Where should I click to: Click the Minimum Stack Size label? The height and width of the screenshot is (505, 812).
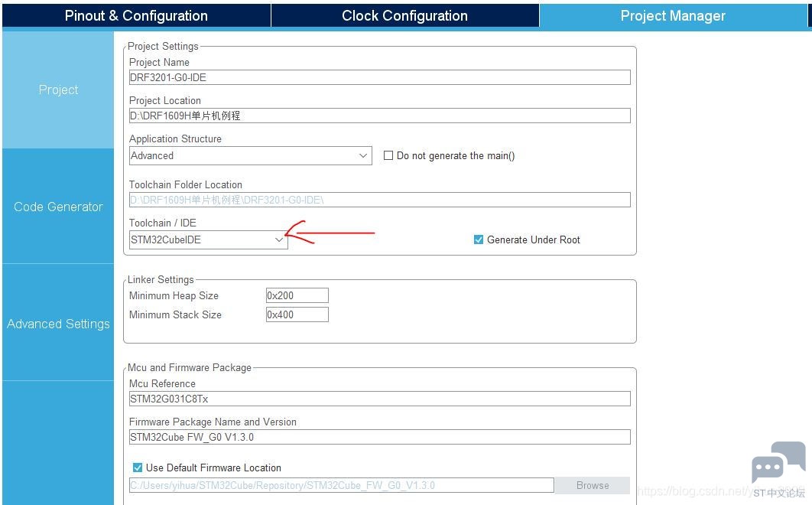coord(175,314)
